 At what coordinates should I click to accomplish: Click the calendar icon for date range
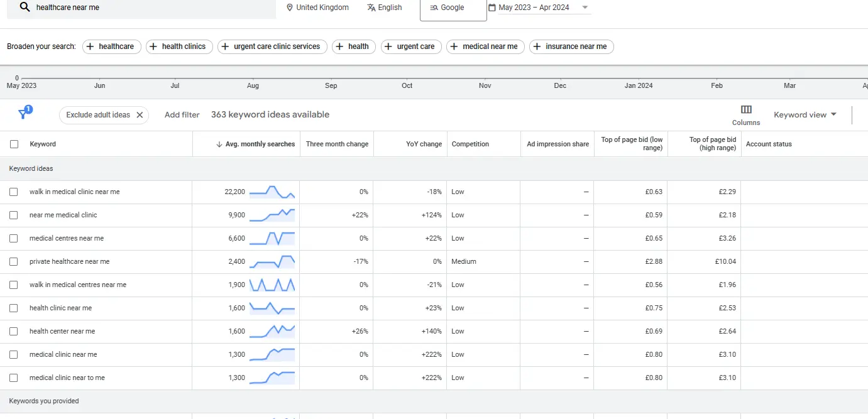[x=492, y=8]
